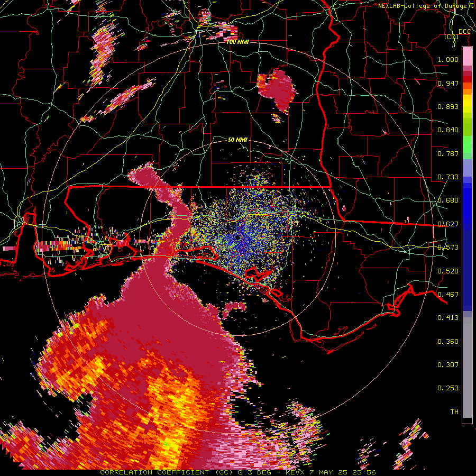Click the [CC] unit label
Screen dimensions: 476x476
point(452,36)
